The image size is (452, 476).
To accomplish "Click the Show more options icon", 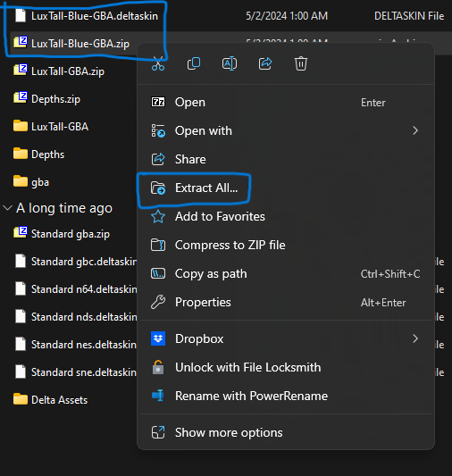I will tap(158, 432).
